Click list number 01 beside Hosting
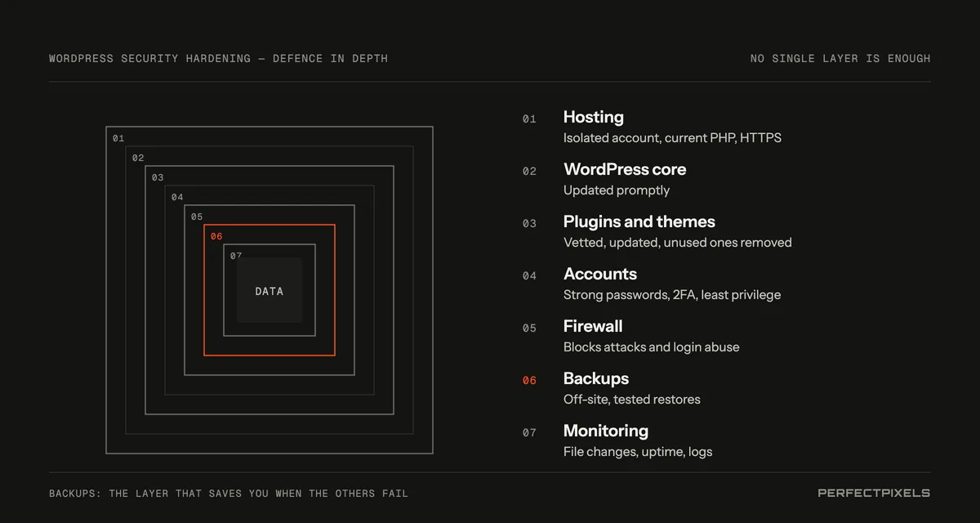The width and height of the screenshot is (980, 523). point(529,119)
